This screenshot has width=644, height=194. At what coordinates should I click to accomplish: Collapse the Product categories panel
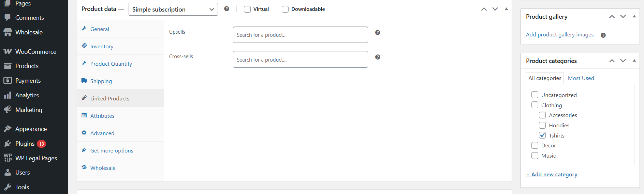coord(634,61)
